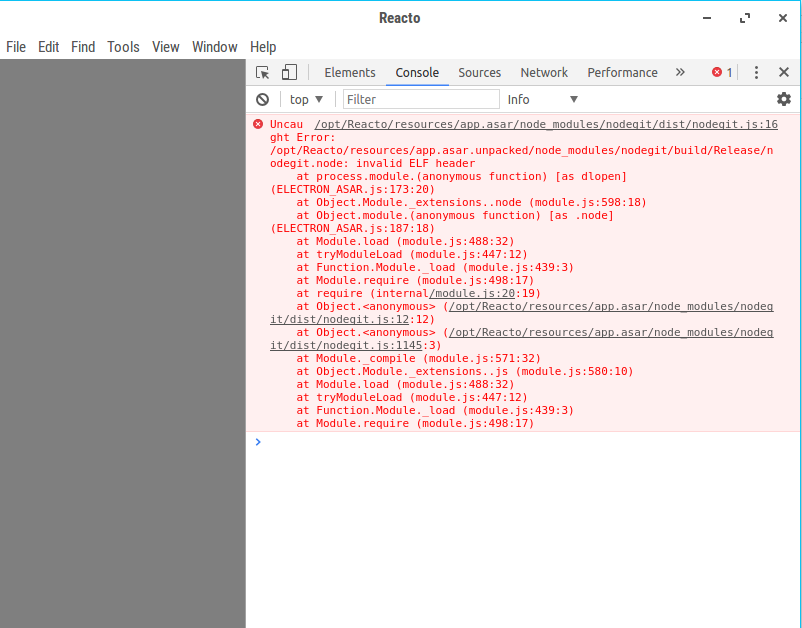Focus the console Filter input field
Viewport: 802px width, 628px height.
421,99
